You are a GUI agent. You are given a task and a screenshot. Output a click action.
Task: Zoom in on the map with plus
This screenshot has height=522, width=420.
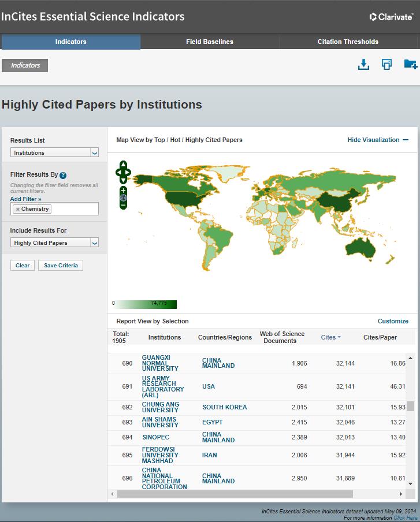123,191
